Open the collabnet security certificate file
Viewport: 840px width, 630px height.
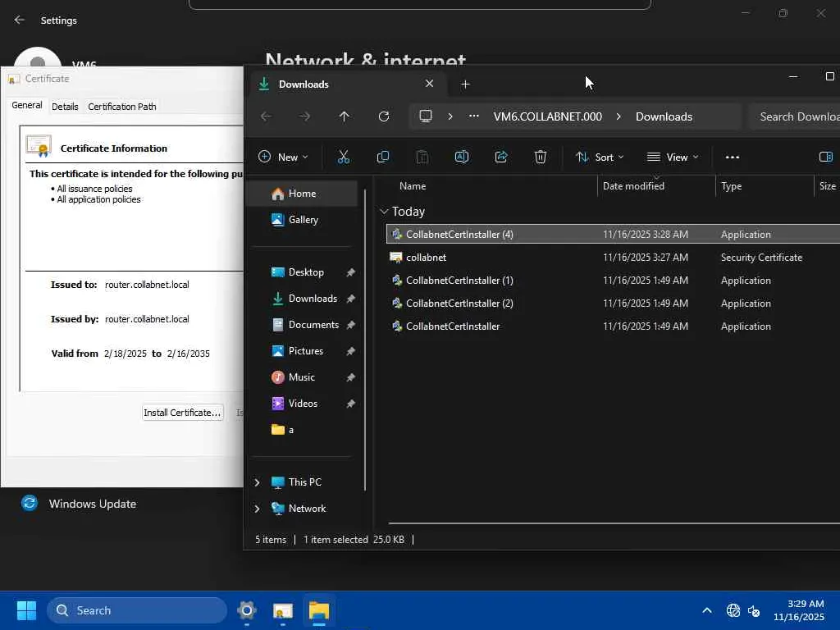click(x=426, y=258)
